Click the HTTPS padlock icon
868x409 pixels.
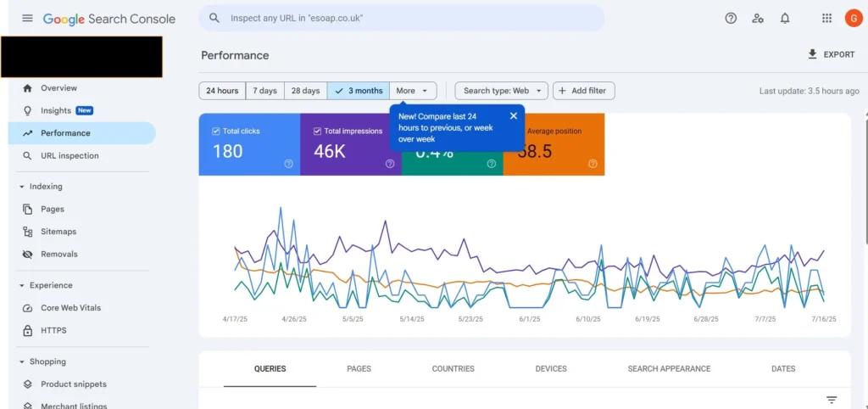(x=27, y=331)
